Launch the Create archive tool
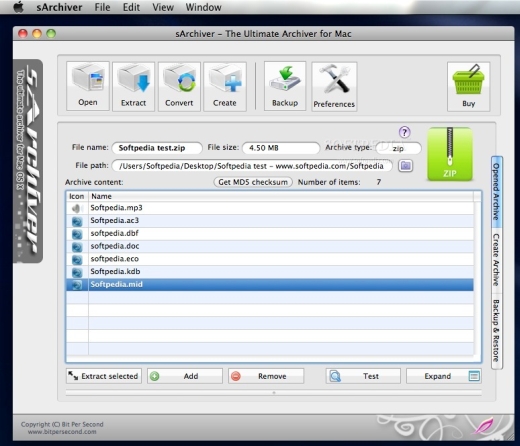 225,86
